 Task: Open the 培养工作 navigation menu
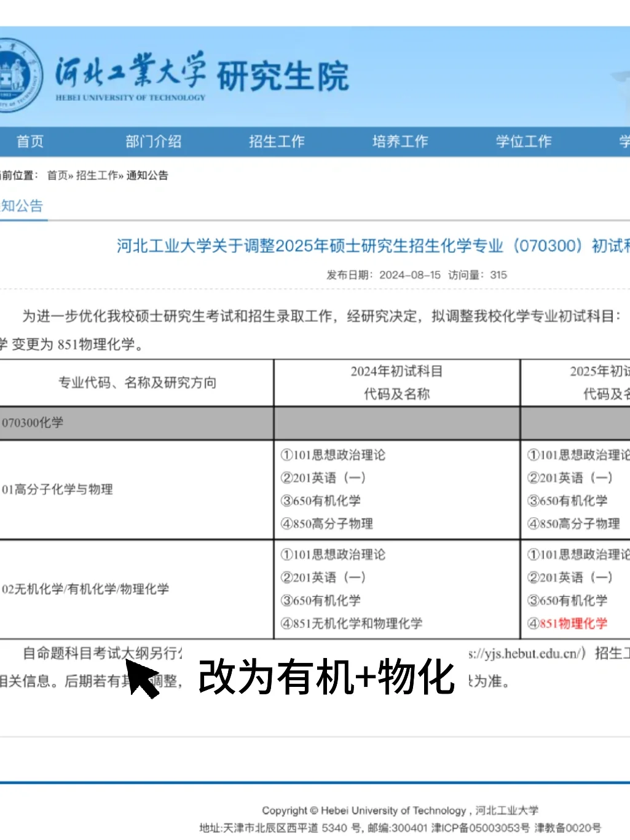(x=400, y=141)
